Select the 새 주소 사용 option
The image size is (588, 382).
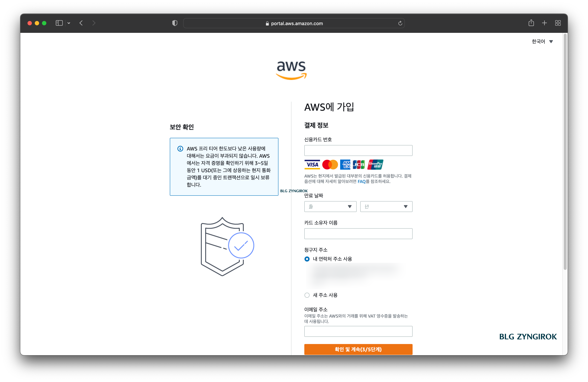point(307,295)
